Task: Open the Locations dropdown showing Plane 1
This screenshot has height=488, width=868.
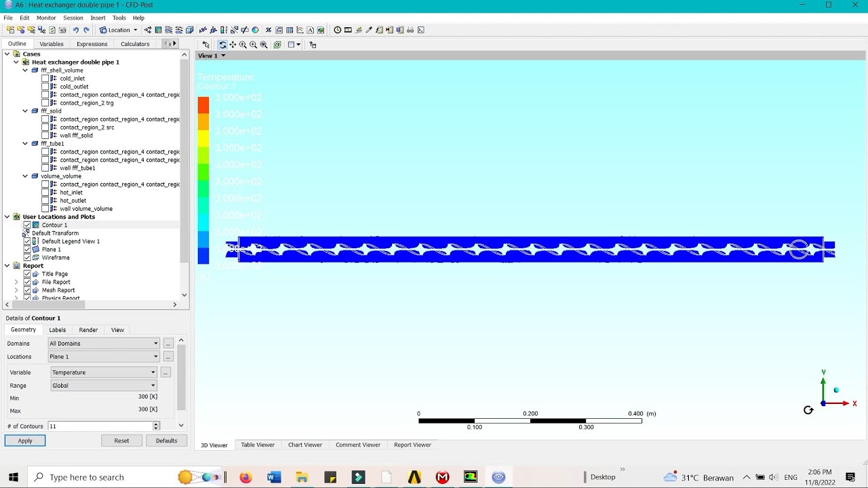Action: (x=104, y=357)
